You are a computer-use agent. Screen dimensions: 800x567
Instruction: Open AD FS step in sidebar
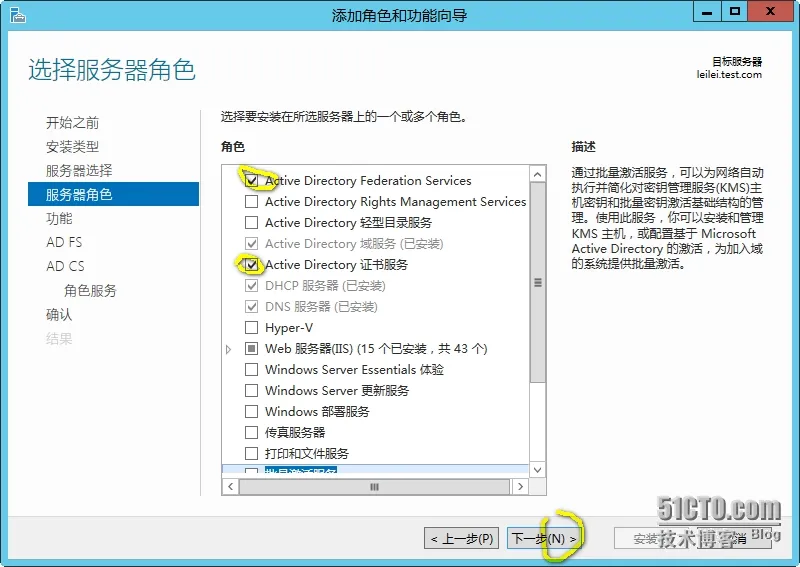[64, 242]
